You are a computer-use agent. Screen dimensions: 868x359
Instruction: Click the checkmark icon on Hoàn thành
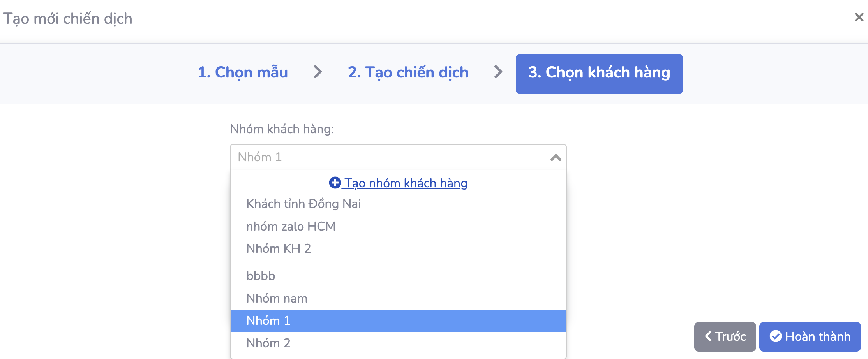click(x=775, y=336)
